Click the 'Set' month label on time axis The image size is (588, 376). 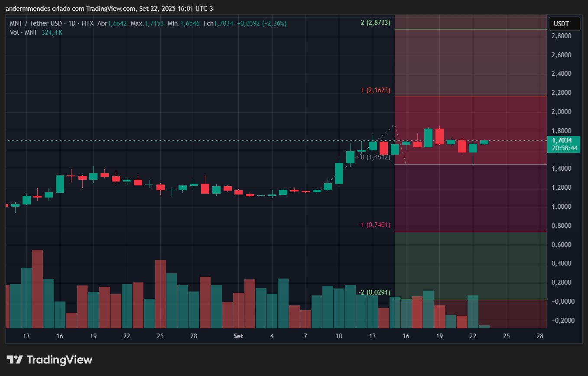pos(238,336)
